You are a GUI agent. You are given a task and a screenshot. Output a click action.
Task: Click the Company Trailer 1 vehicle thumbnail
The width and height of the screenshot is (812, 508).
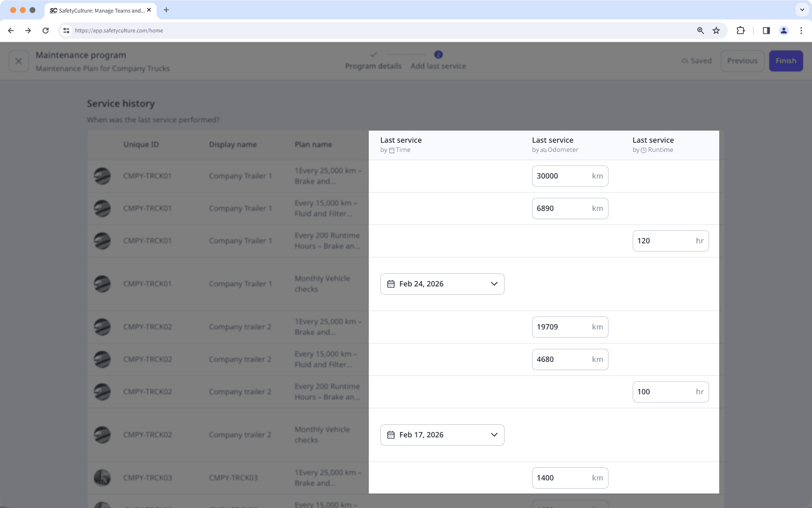(x=102, y=176)
